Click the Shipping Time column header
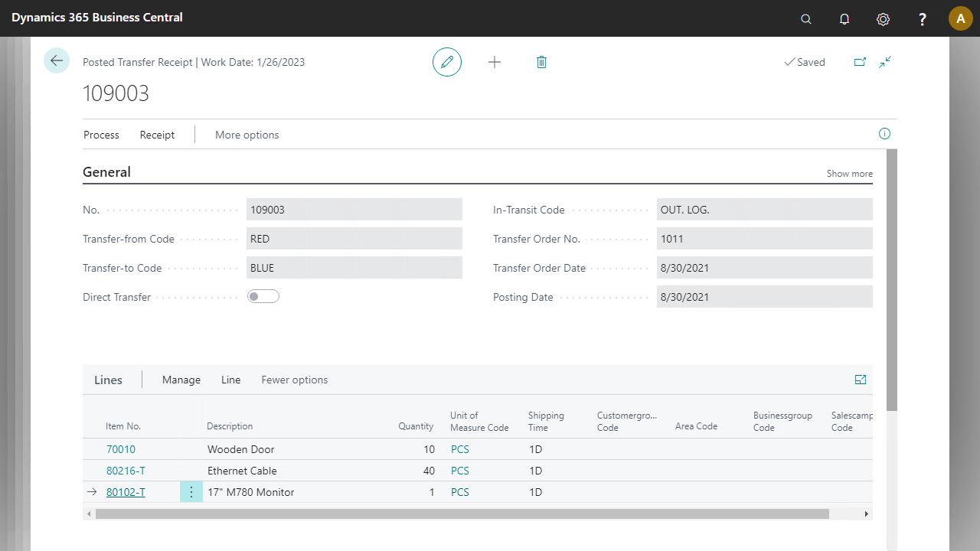980x551 pixels. tap(546, 422)
